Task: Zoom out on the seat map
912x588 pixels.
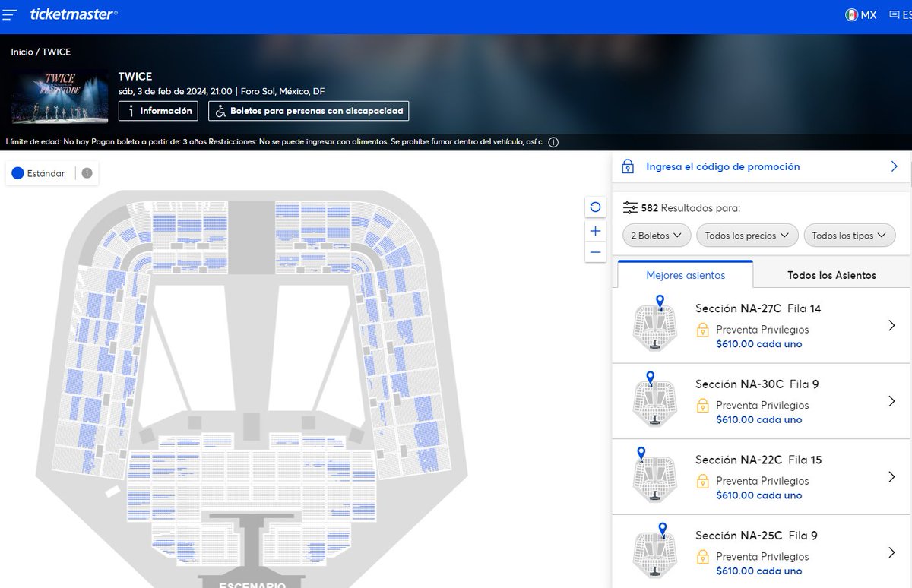Action: [595, 252]
